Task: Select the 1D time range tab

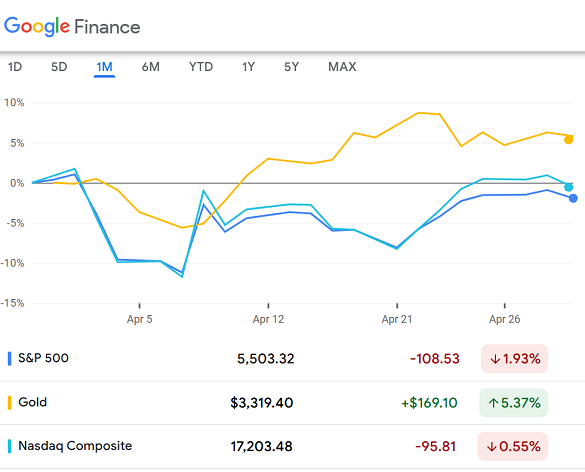Action: (15, 67)
